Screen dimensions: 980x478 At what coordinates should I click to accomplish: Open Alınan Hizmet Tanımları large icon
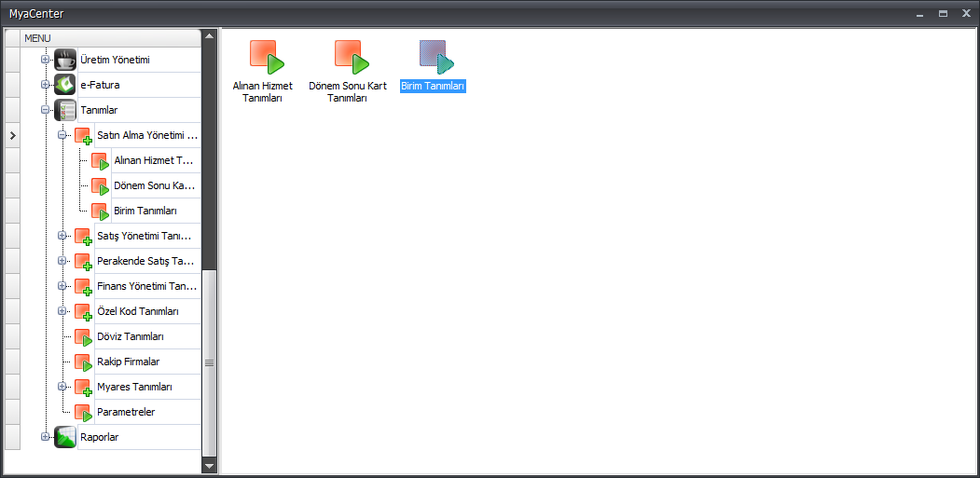coord(267,58)
